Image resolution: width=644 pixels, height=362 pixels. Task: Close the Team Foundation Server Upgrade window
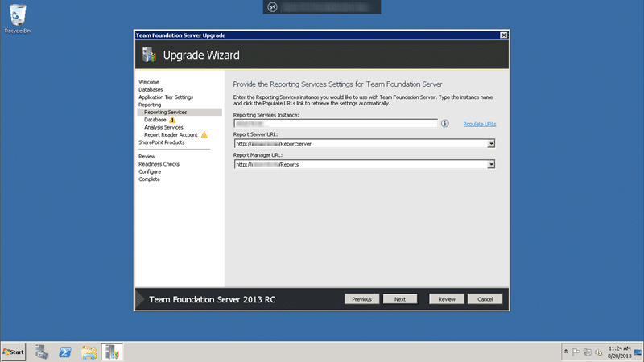coord(504,35)
